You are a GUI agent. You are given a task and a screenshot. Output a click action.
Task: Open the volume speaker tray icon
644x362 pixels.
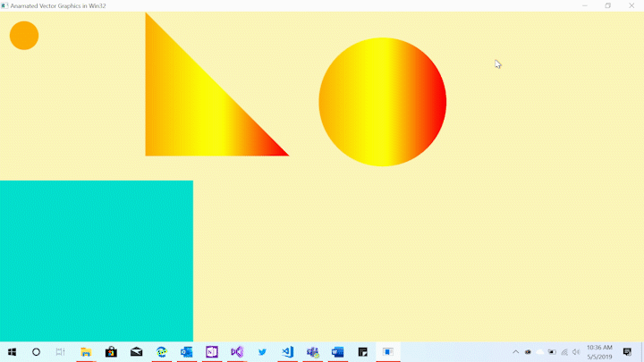tap(576, 352)
